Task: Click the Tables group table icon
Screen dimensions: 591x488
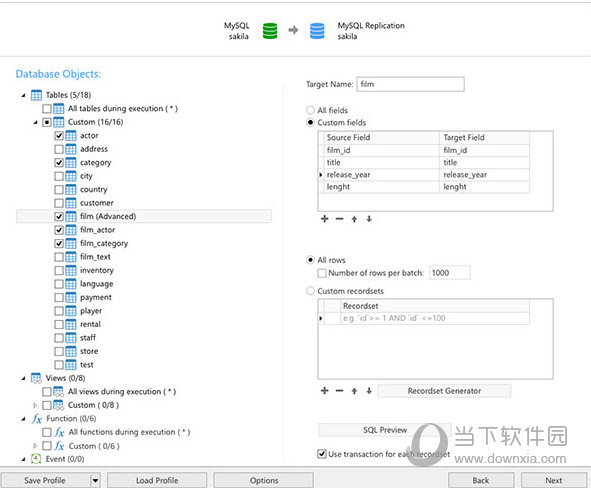Action: click(x=36, y=95)
